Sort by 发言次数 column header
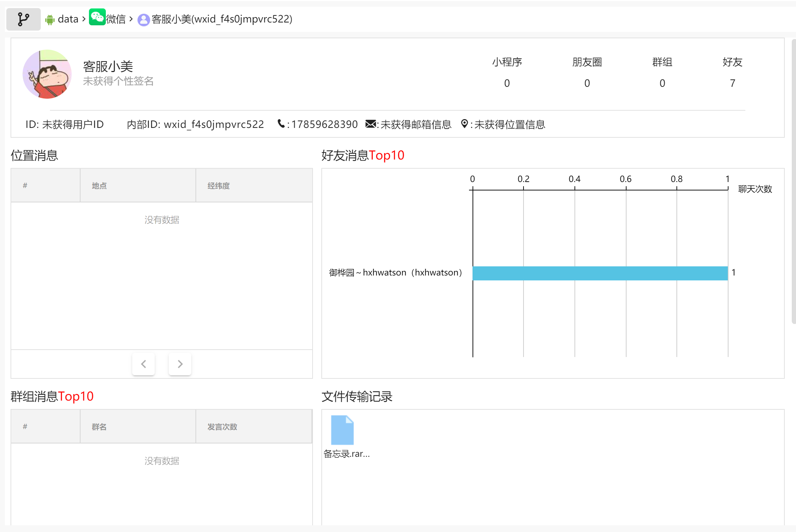This screenshot has width=796, height=532. (222, 427)
